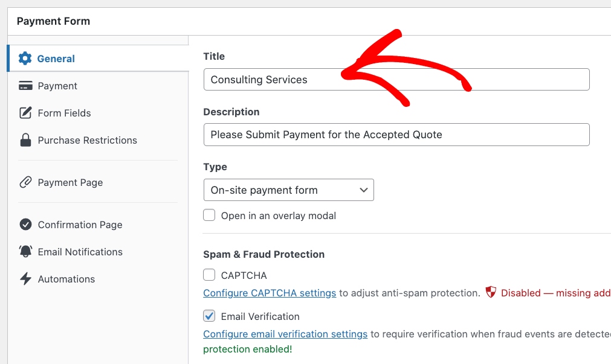
Task: Click the red Disabled shield warning icon
Action: [491, 293]
